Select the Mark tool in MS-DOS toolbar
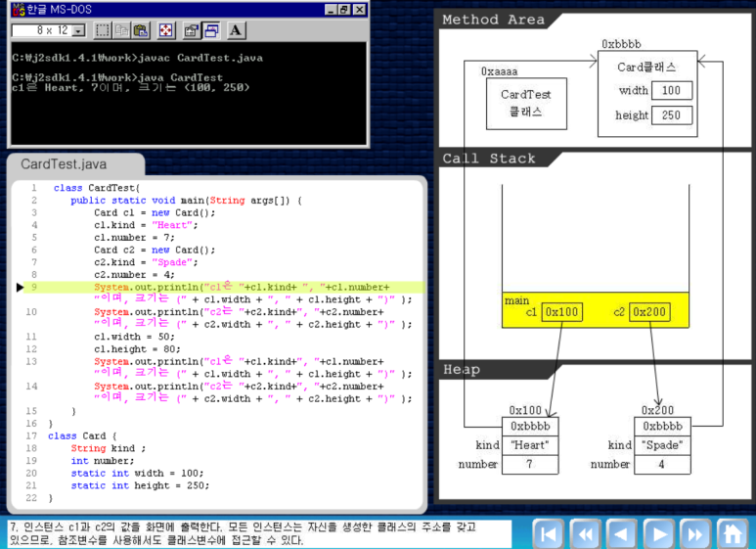This screenshot has width=756, height=549. 103,30
